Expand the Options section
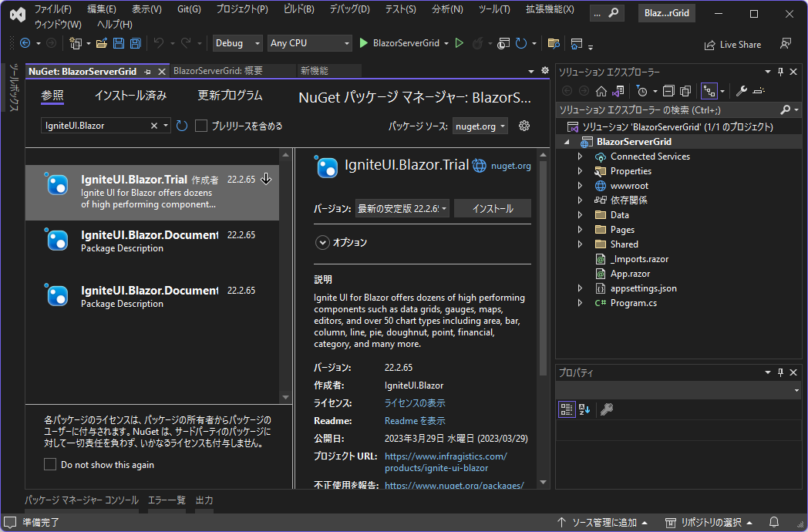 click(x=322, y=242)
